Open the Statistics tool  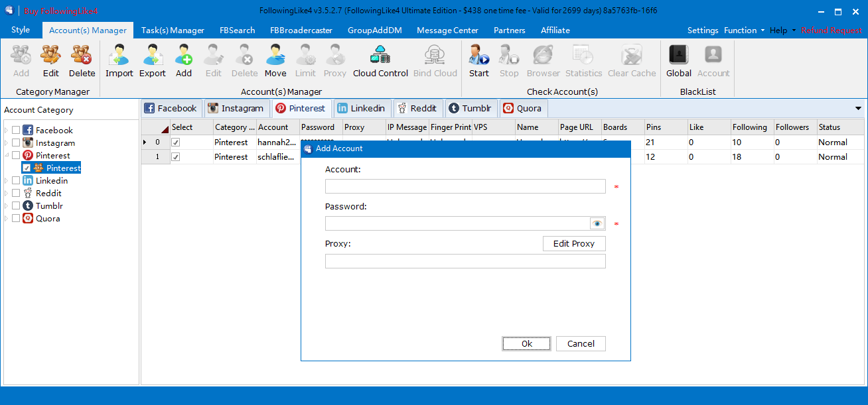(x=583, y=61)
